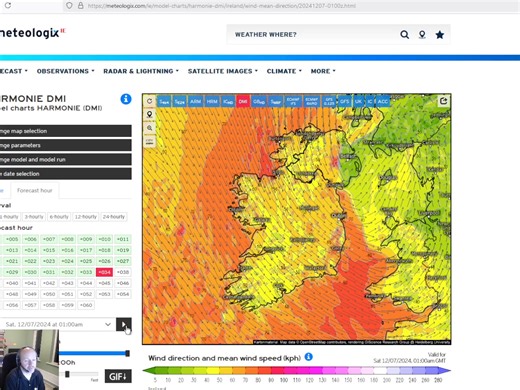
Task: Select the 6-hourly interval
Action: tap(59, 217)
